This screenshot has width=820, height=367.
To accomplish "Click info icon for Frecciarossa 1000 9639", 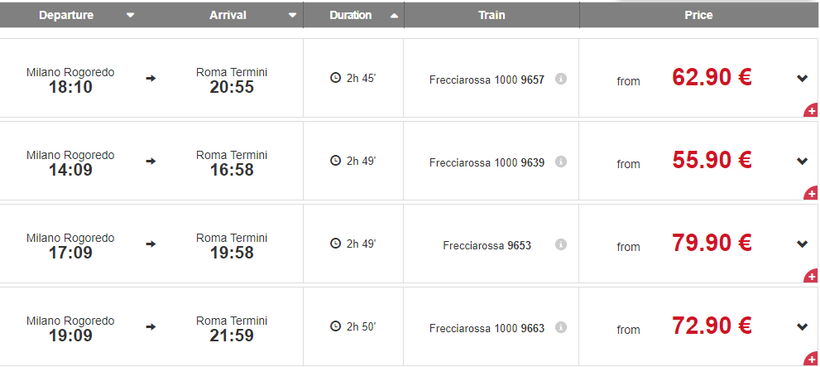I will coord(561,162).
